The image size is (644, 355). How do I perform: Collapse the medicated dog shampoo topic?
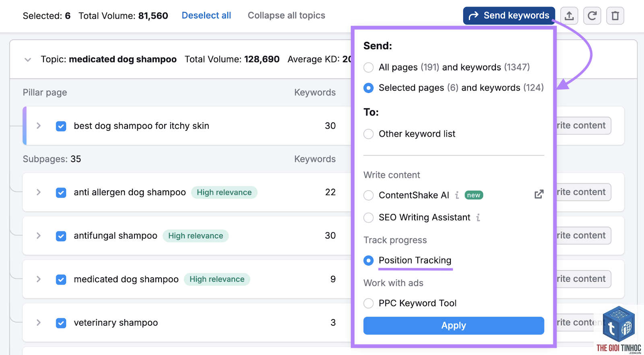pyautogui.click(x=28, y=60)
